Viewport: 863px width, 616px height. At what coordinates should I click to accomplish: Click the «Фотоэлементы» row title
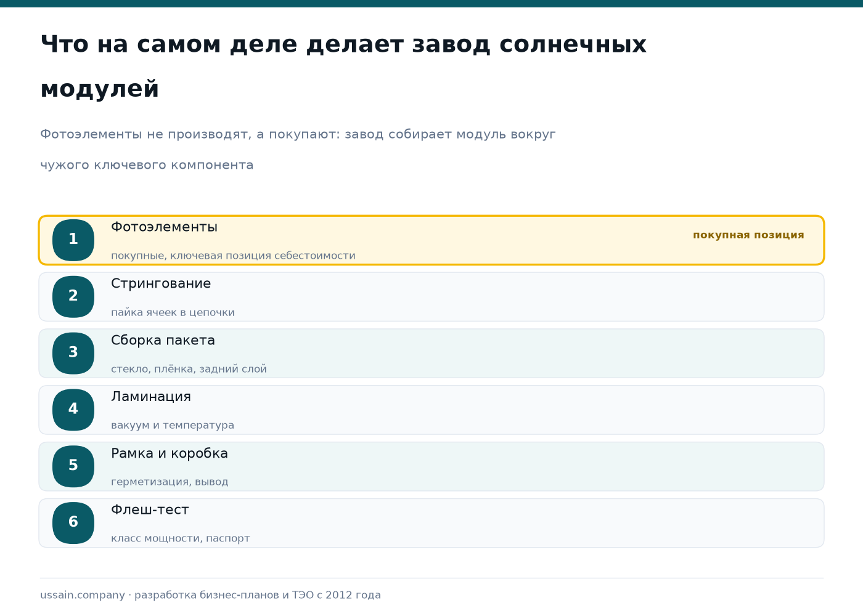(164, 227)
